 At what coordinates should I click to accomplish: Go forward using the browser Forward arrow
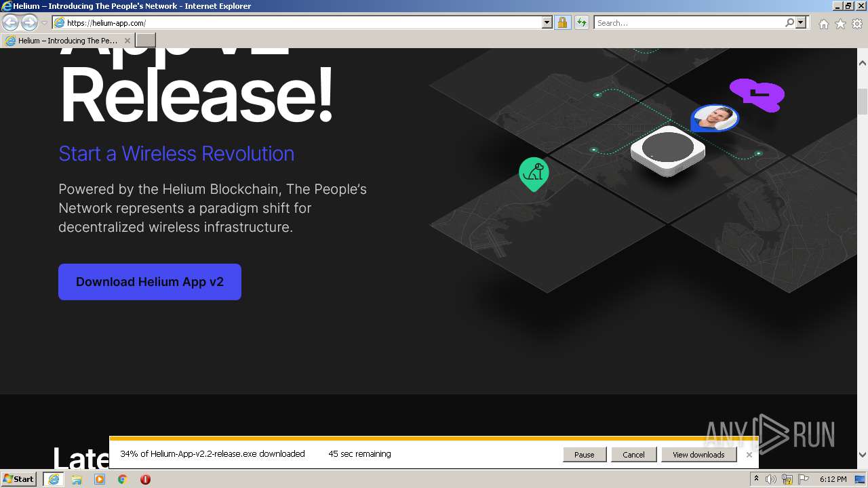[x=29, y=22]
